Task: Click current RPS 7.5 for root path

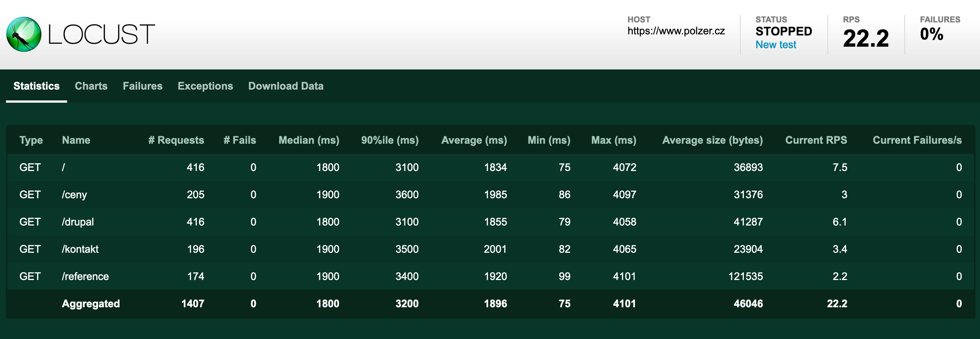Action: [x=840, y=167]
